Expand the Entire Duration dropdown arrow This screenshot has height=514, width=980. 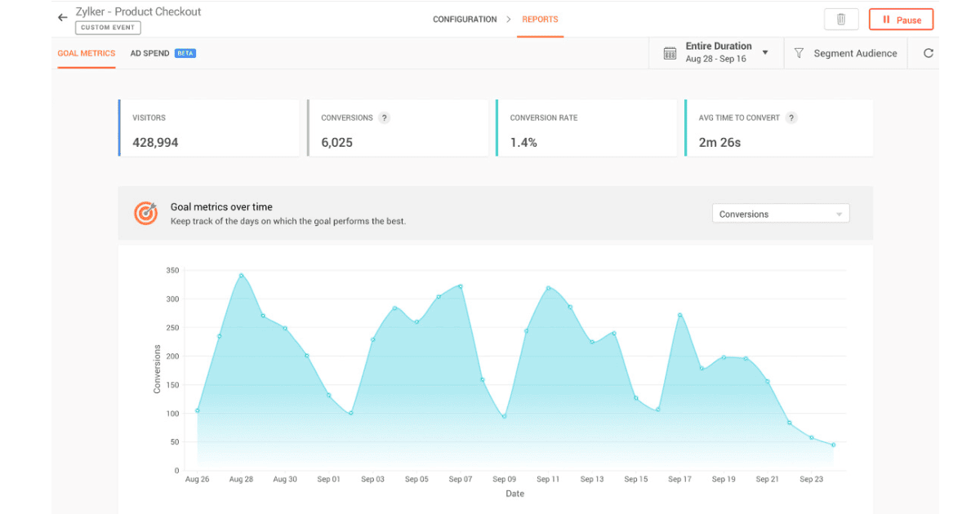point(765,53)
